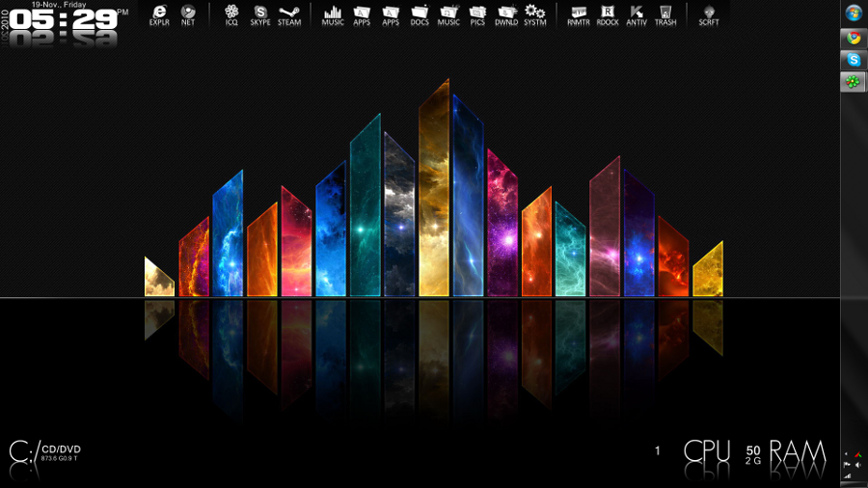This screenshot has width=868, height=488.
Task: Open ICQ from the top launcher bar
Action: pyautogui.click(x=231, y=14)
